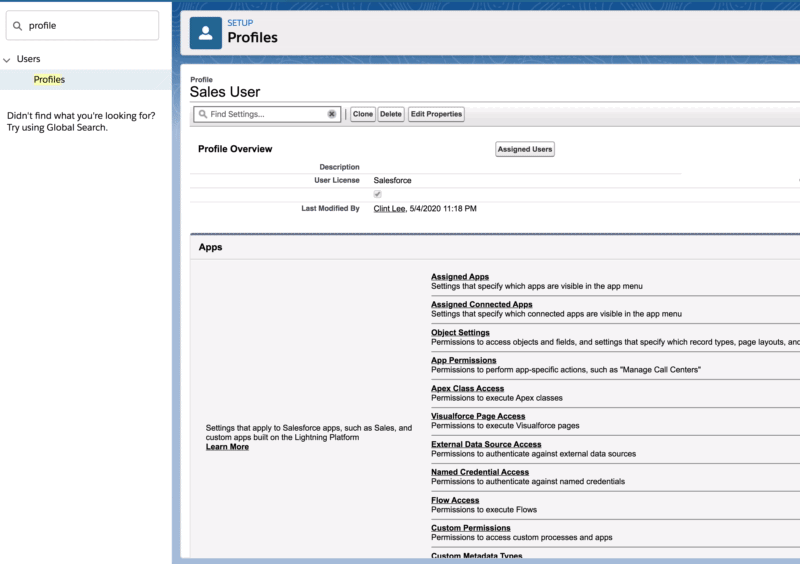This screenshot has height=564, width=800.
Task: Open the Visualforce Page Access link
Action: (x=478, y=416)
